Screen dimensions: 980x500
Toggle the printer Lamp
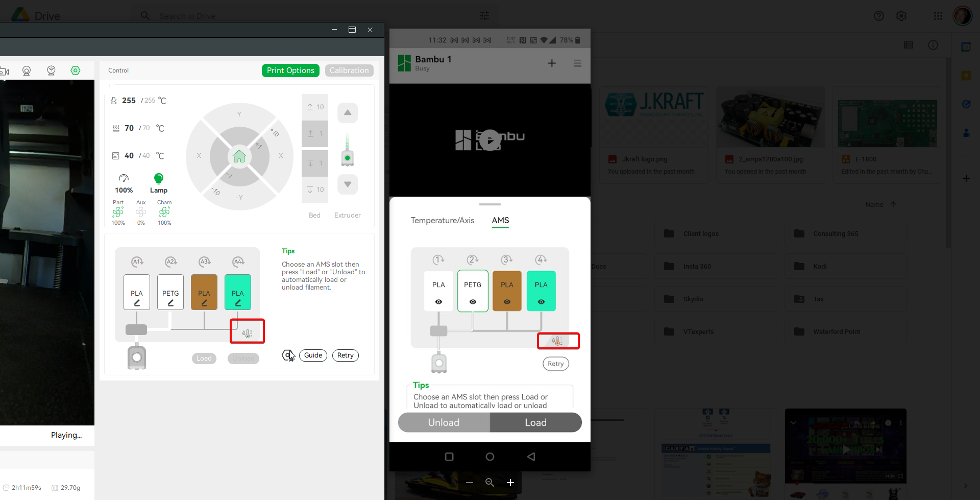pyautogui.click(x=158, y=179)
